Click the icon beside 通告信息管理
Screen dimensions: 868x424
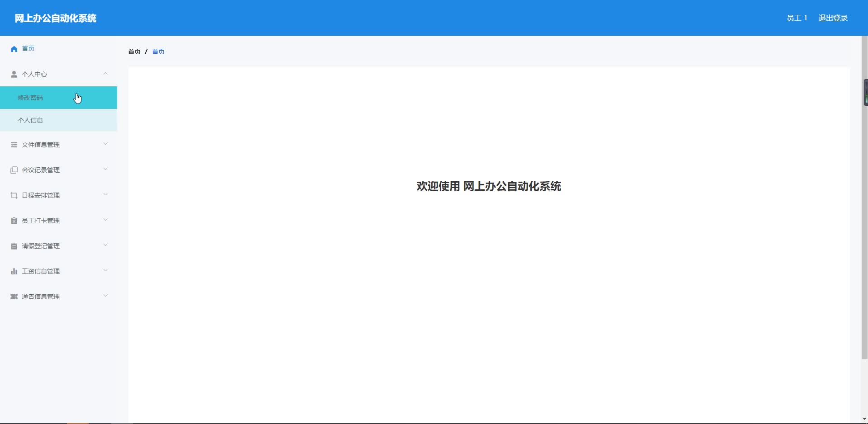pyautogui.click(x=14, y=296)
